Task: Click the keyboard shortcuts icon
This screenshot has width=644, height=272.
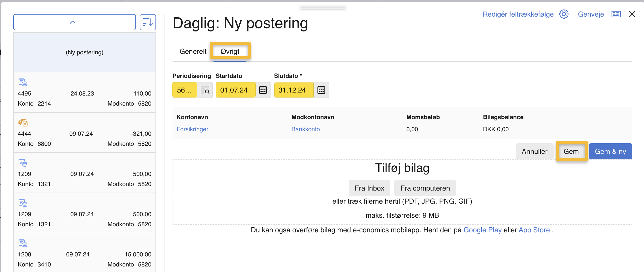Action: [616, 14]
